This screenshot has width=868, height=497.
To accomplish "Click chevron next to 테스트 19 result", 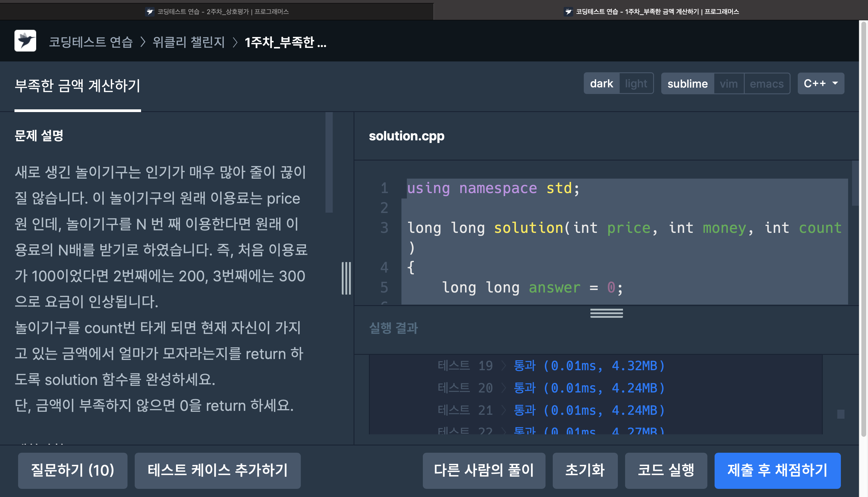I will coord(503,366).
